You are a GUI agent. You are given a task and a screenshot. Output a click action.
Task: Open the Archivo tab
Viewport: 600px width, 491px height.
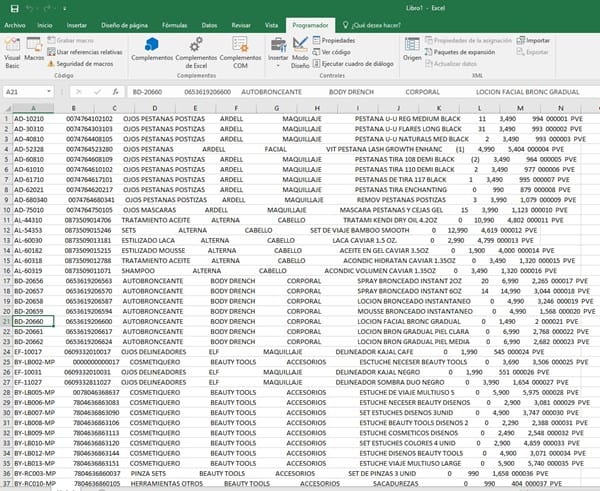click(15, 25)
